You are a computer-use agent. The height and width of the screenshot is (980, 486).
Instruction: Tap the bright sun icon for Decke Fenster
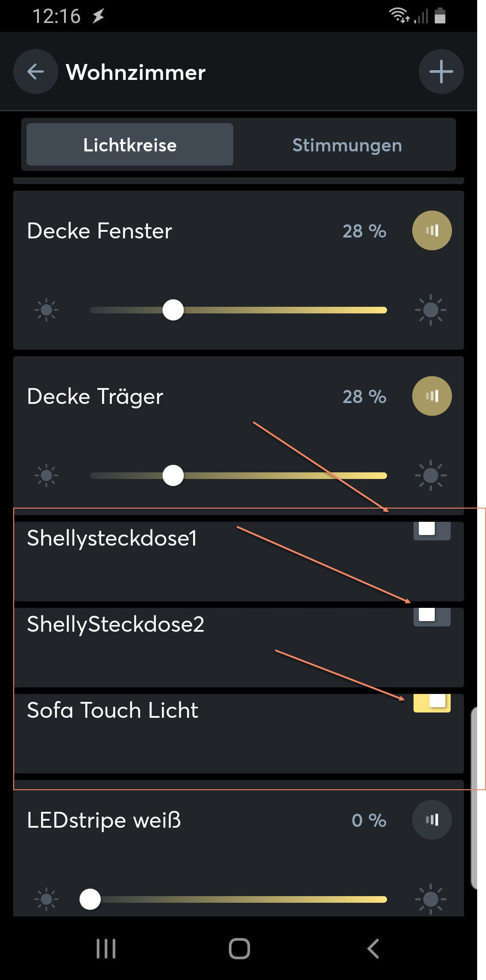(x=430, y=310)
